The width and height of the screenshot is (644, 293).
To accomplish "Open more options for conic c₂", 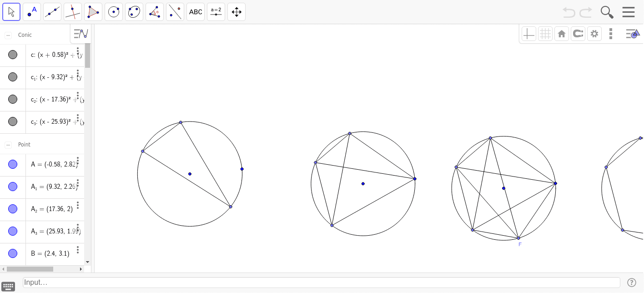I will tap(78, 96).
